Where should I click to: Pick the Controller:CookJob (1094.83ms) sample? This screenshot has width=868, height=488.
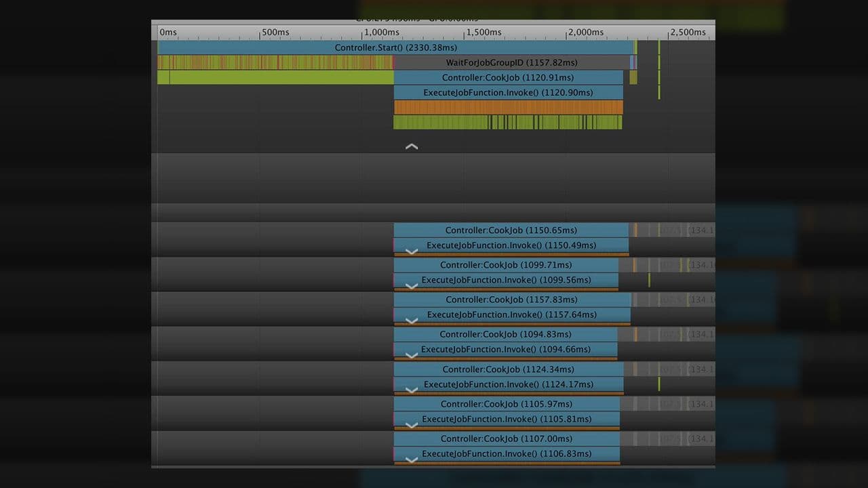[x=505, y=334]
